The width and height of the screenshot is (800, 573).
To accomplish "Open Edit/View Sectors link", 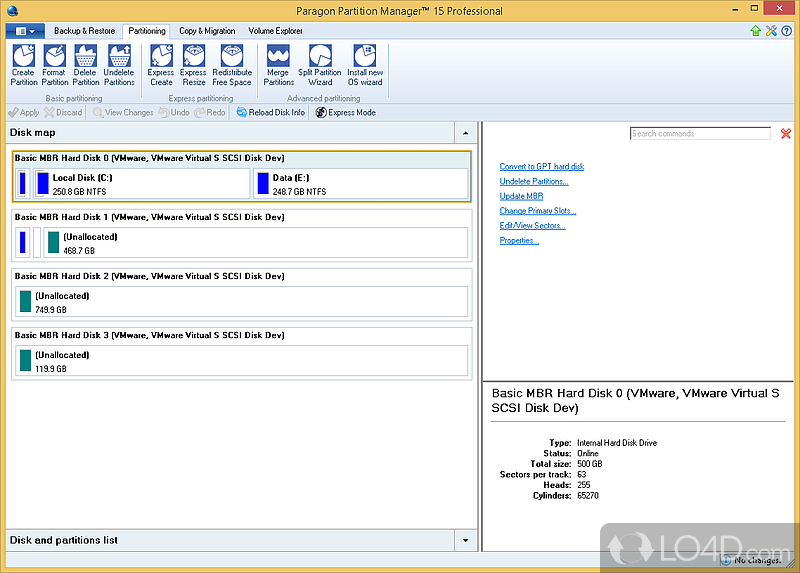I will 533,226.
